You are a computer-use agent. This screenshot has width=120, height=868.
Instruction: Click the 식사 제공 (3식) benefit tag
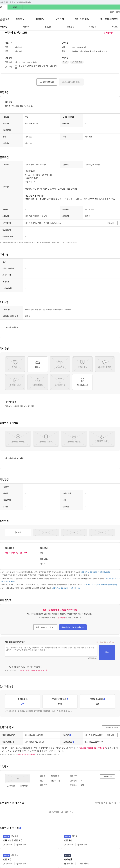77,62
